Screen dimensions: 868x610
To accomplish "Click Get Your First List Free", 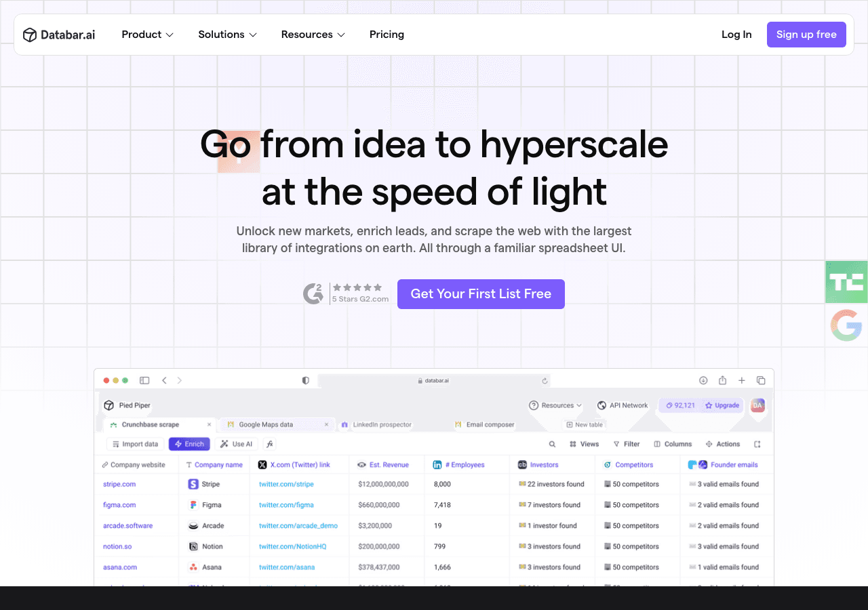I will coord(481,294).
